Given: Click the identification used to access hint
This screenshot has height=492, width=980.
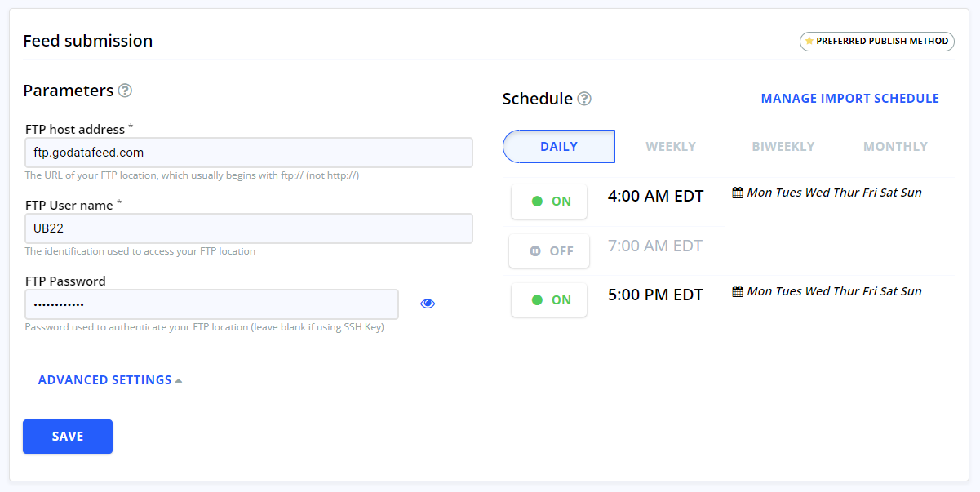Looking at the screenshot, I should [x=140, y=251].
